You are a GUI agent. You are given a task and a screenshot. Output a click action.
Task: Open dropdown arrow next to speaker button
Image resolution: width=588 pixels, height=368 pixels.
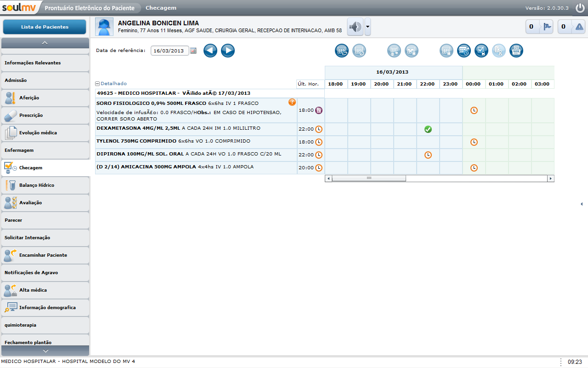point(367,27)
